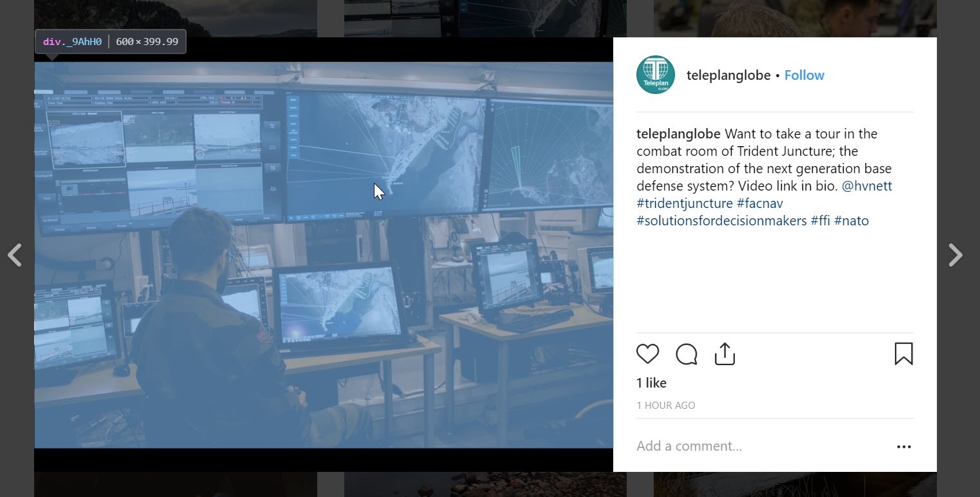The width and height of the screenshot is (980, 497).
Task: Follow the teleplanglobe account
Action: pyautogui.click(x=804, y=75)
